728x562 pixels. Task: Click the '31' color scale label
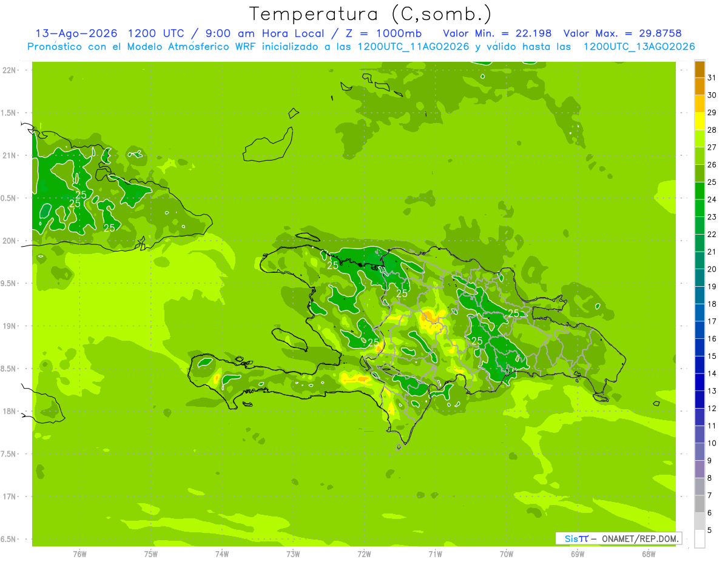coord(712,78)
